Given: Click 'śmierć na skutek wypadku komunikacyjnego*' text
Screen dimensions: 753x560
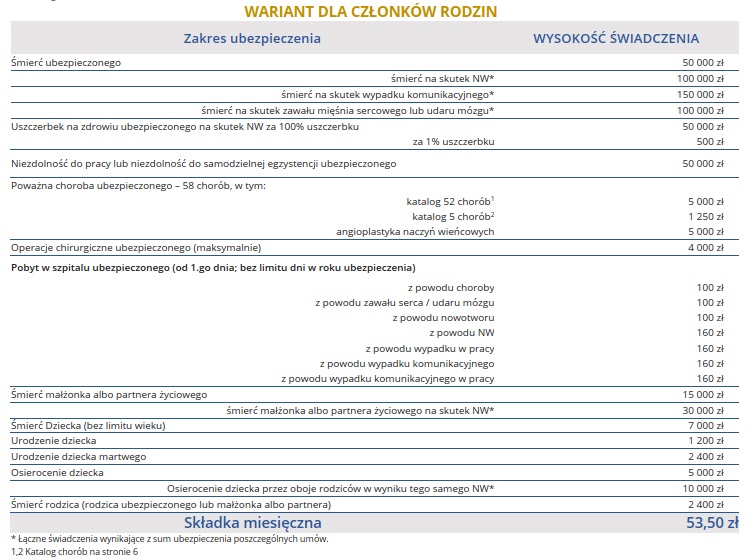Looking at the screenshot, I should pyautogui.click(x=388, y=95).
